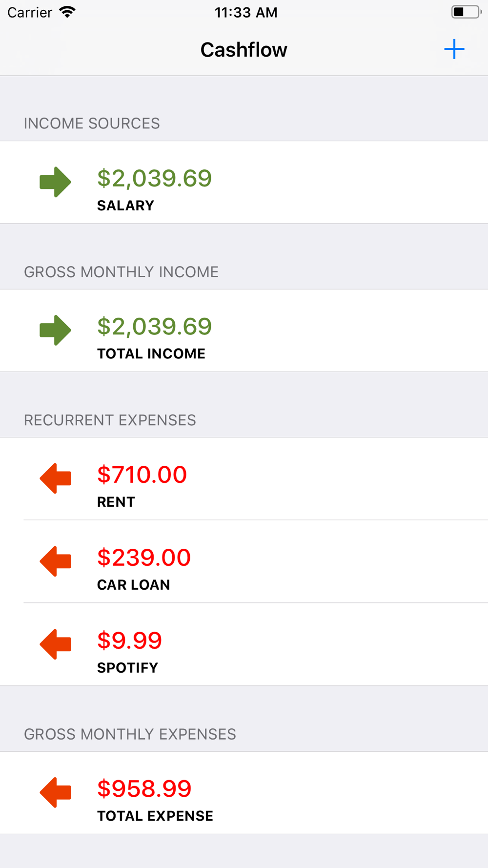Tap the Recurrent Expenses section header
This screenshot has height=868, width=488.
110,420
